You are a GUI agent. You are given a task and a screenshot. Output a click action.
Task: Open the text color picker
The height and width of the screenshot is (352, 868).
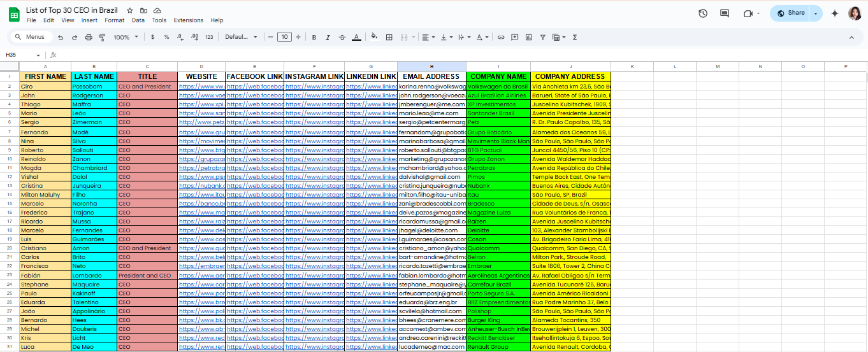(x=356, y=38)
